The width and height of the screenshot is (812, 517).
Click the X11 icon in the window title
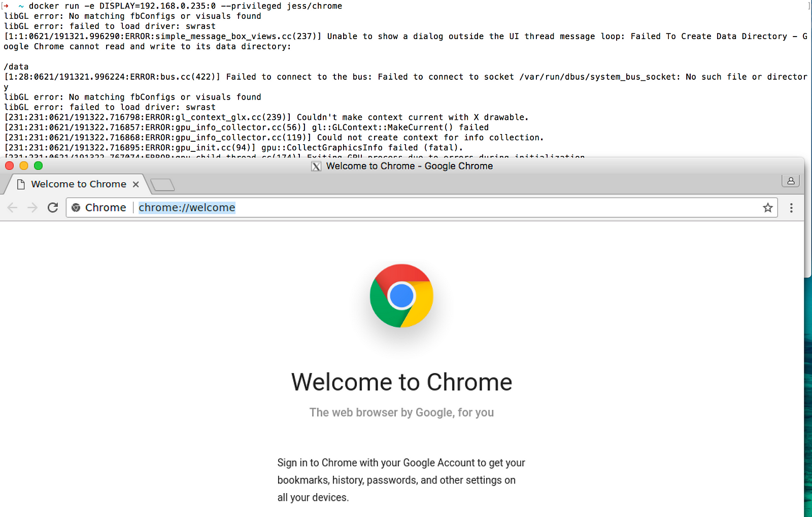316,167
